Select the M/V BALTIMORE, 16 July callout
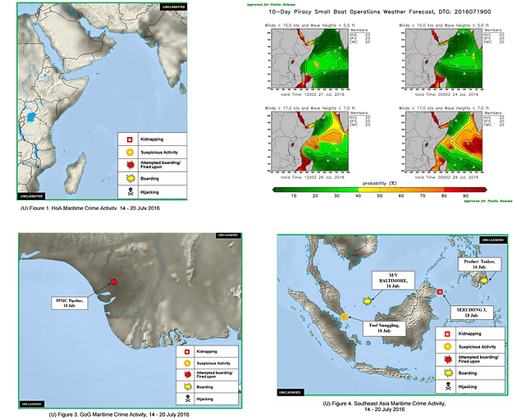Image resolution: width=517 pixels, height=420 pixels. pos(393,281)
